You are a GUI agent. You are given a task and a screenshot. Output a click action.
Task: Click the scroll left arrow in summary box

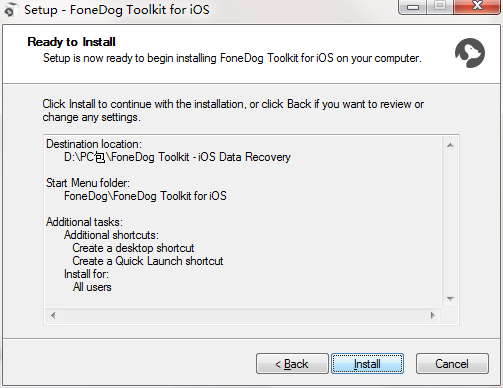pyautogui.click(x=53, y=315)
